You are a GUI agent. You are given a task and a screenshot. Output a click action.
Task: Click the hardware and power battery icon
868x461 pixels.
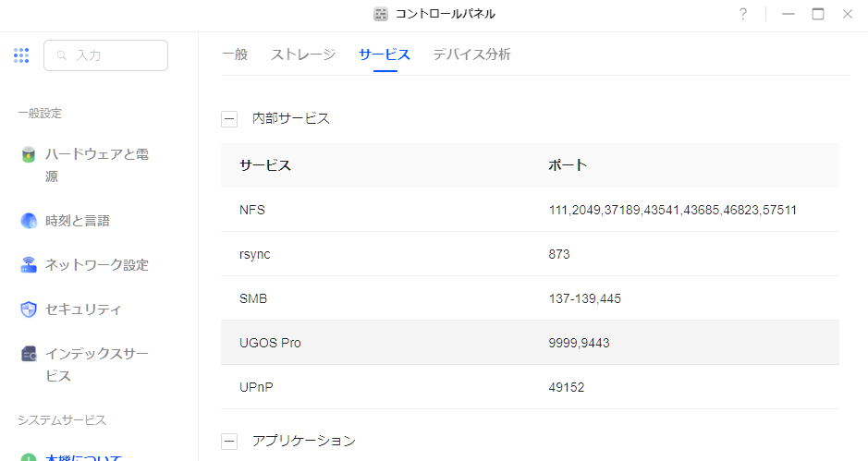[29, 154]
